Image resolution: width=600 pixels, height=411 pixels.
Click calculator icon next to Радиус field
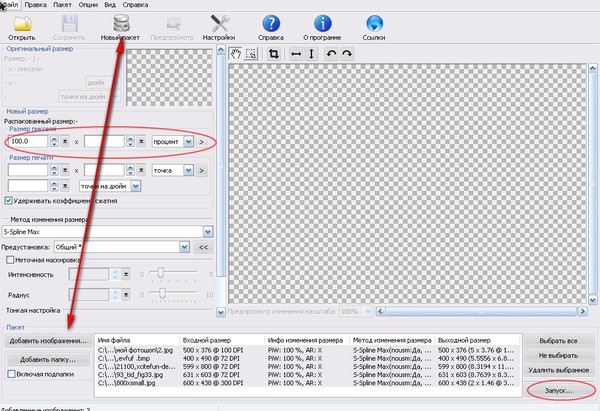click(x=126, y=295)
